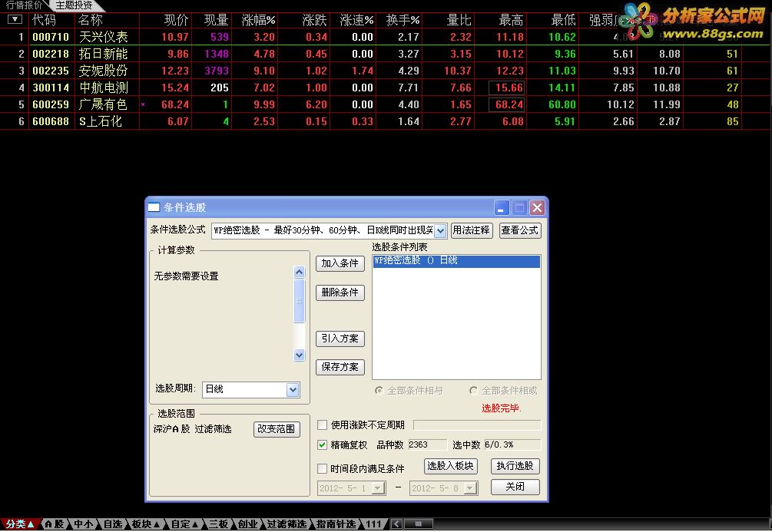Click 代码 column header
The height and width of the screenshot is (532, 772).
(x=45, y=20)
